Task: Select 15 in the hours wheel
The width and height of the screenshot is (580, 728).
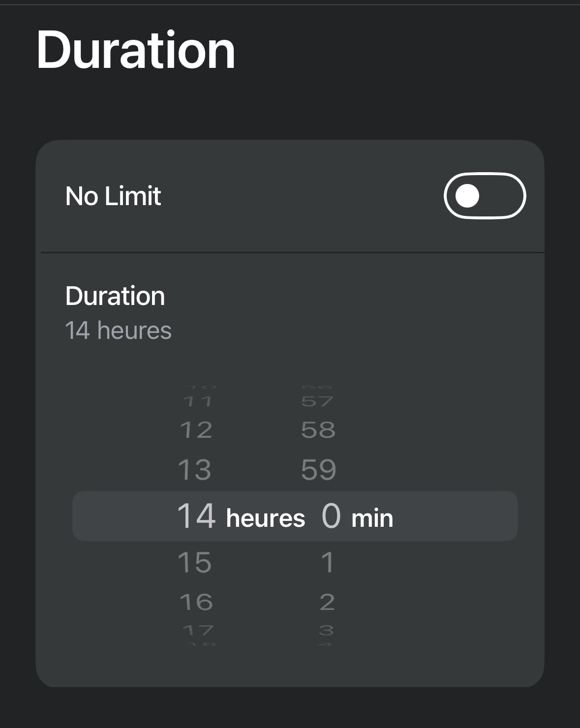Action: click(195, 562)
